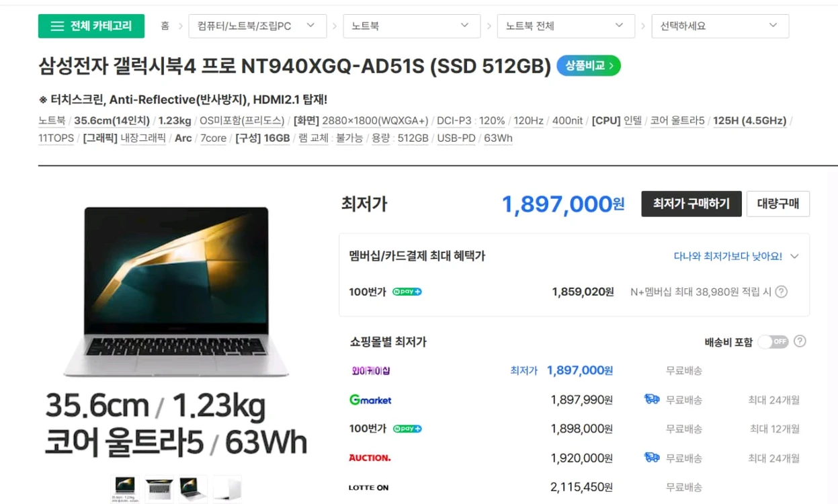Click the help icon beside 배송비 포함 toggle

point(800,341)
